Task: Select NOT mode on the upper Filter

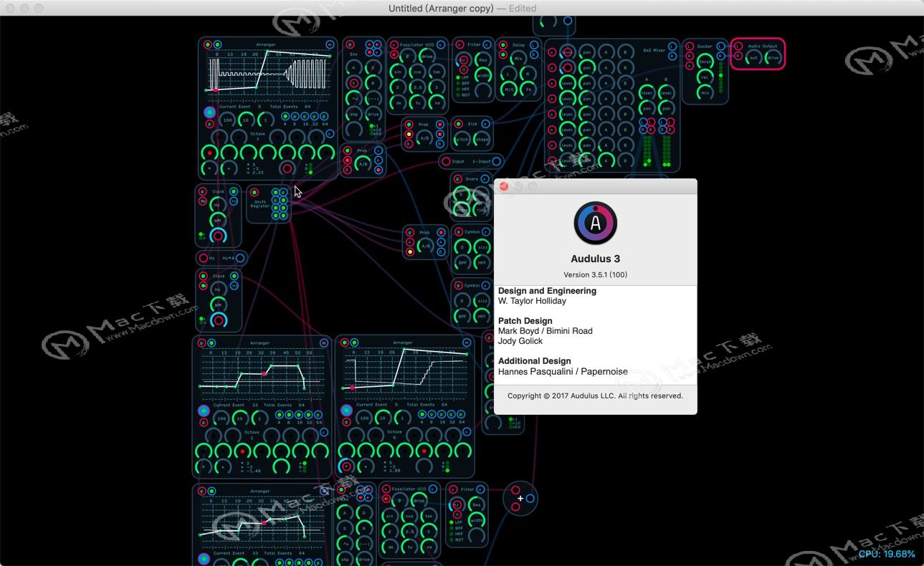Action: point(462,95)
